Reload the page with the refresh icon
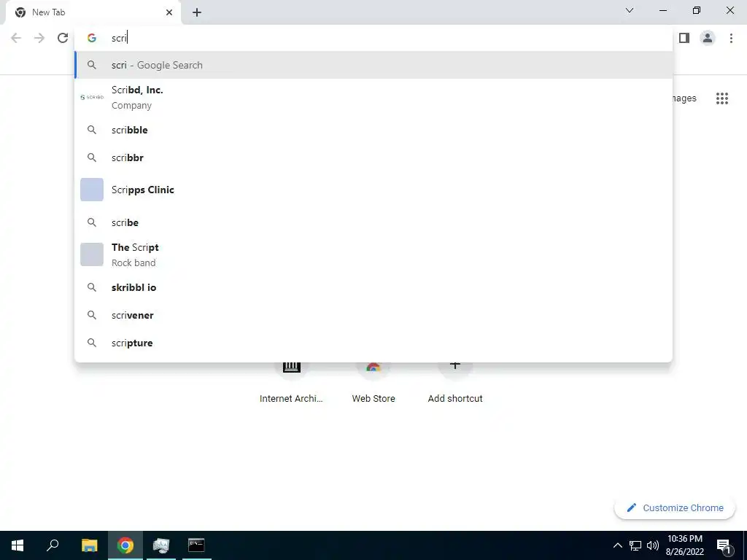 [63, 38]
